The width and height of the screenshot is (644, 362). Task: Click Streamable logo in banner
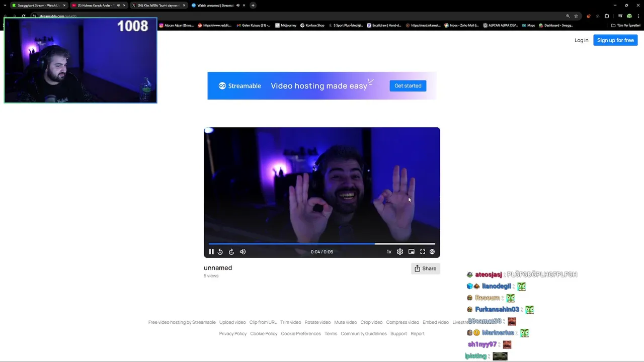[x=239, y=86]
